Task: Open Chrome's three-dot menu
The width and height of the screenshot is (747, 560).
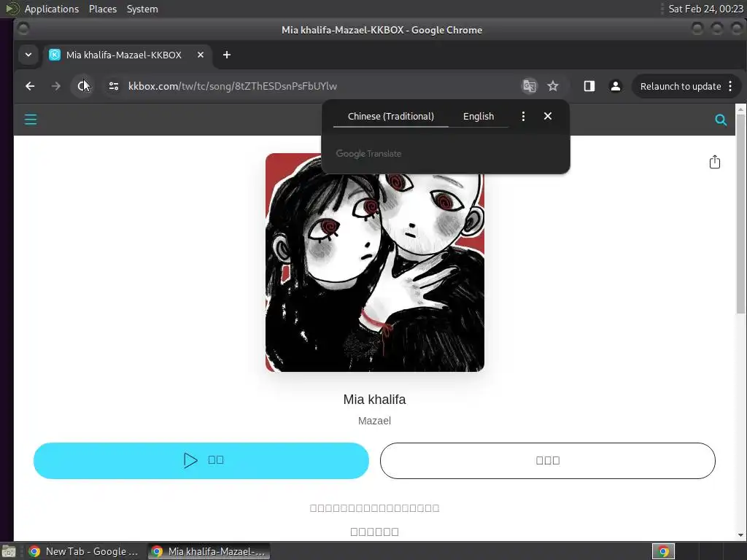Action: coord(730,86)
